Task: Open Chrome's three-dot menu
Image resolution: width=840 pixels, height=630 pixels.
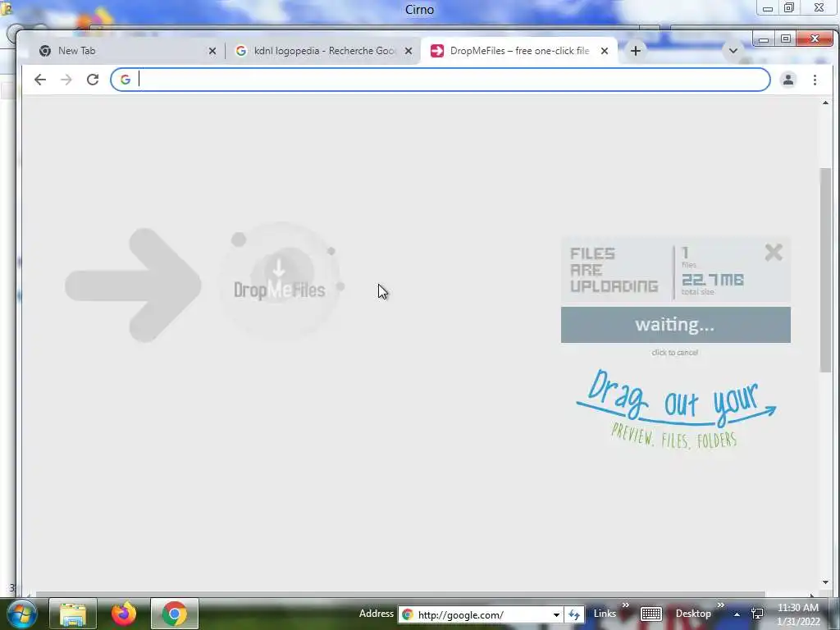Action: pos(815,80)
